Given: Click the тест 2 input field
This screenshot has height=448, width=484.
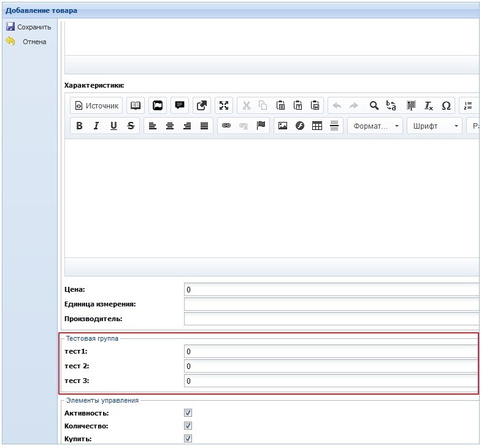Looking at the screenshot, I should [331, 366].
